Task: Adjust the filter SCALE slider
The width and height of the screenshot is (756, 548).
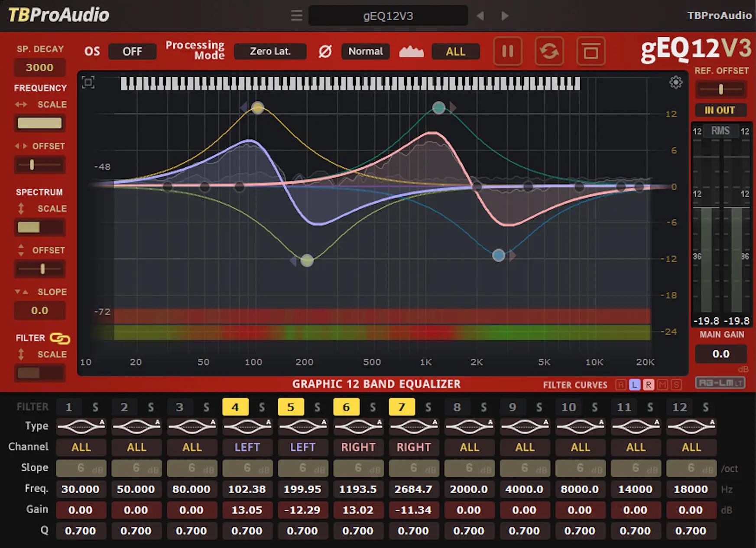Action: click(x=39, y=373)
